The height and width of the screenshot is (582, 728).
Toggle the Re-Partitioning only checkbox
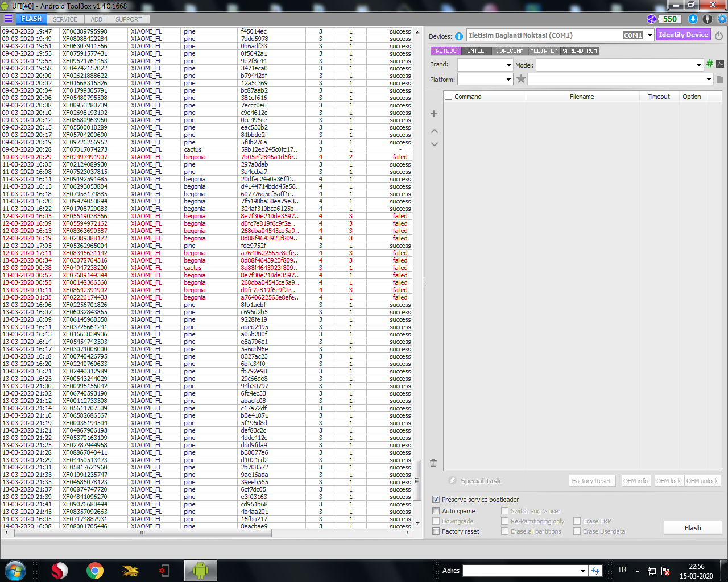(x=504, y=521)
